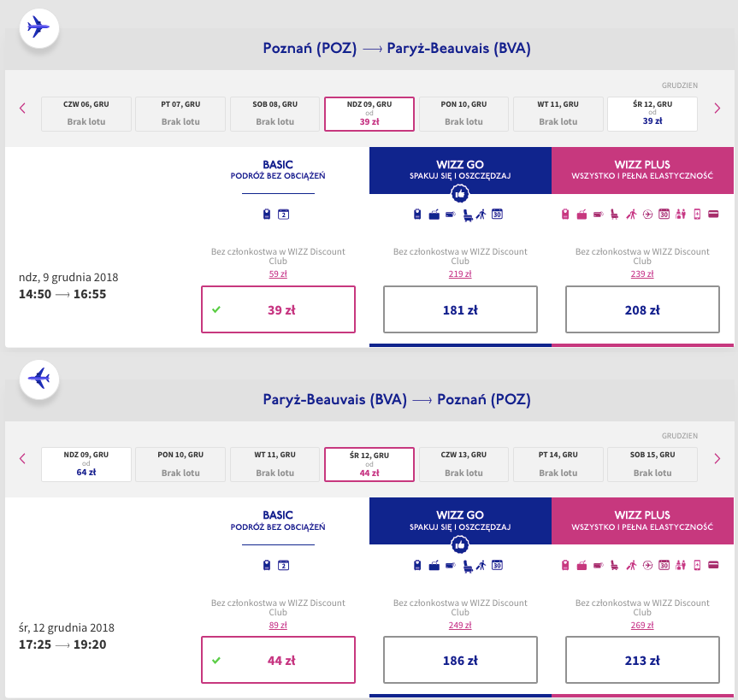Click outbound WIZZ GO seat selection icon
Screen dimensions: 738x700
coord(467,215)
